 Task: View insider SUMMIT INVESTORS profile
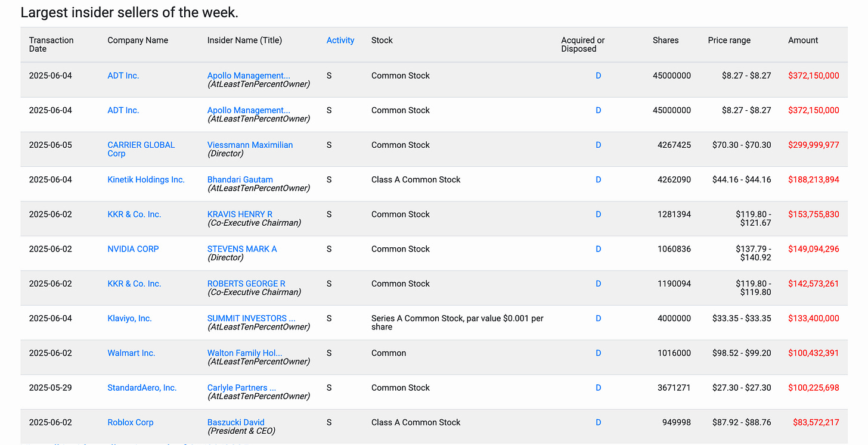pos(251,318)
